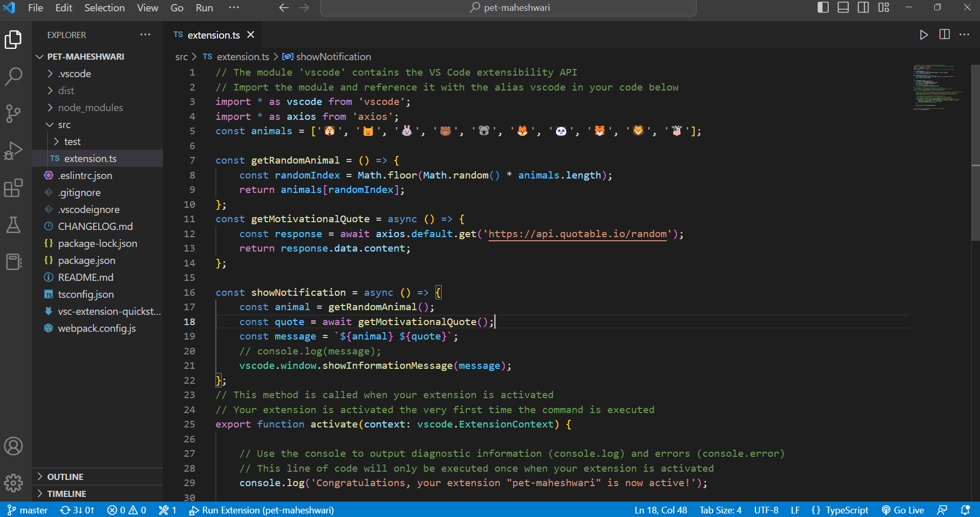This screenshot has height=517, width=980.
Task: Open package.json in the explorer
Action: coord(86,260)
